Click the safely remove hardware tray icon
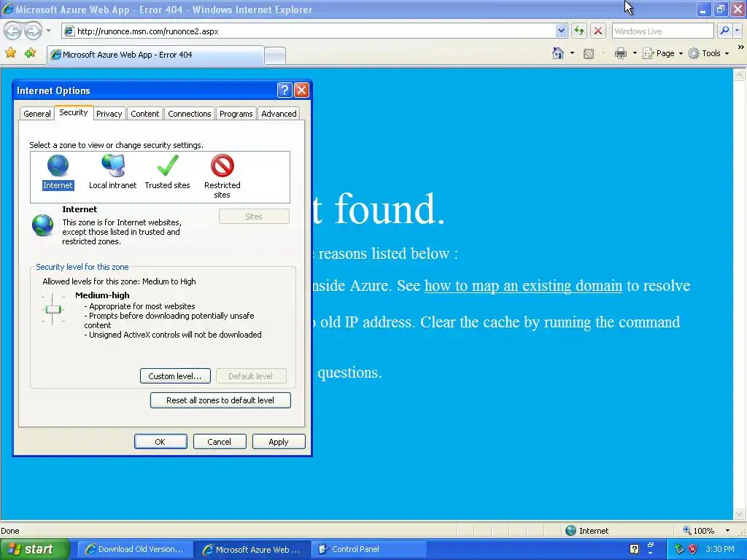 click(679, 549)
